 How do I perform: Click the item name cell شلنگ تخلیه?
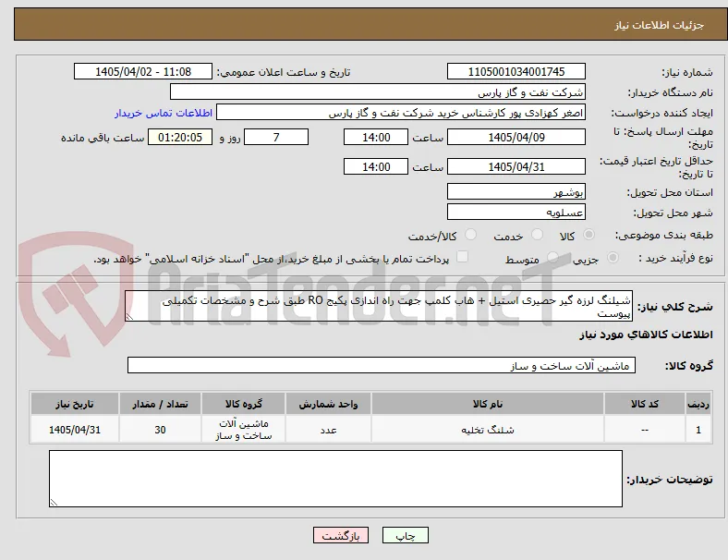488,430
